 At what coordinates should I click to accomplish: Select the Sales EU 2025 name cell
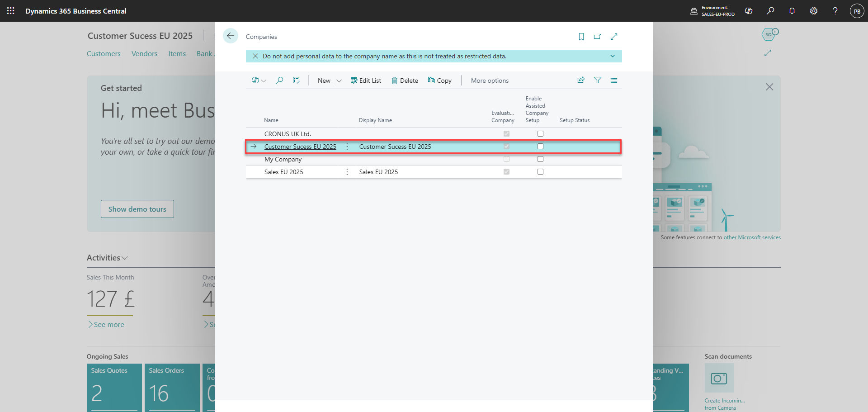284,172
